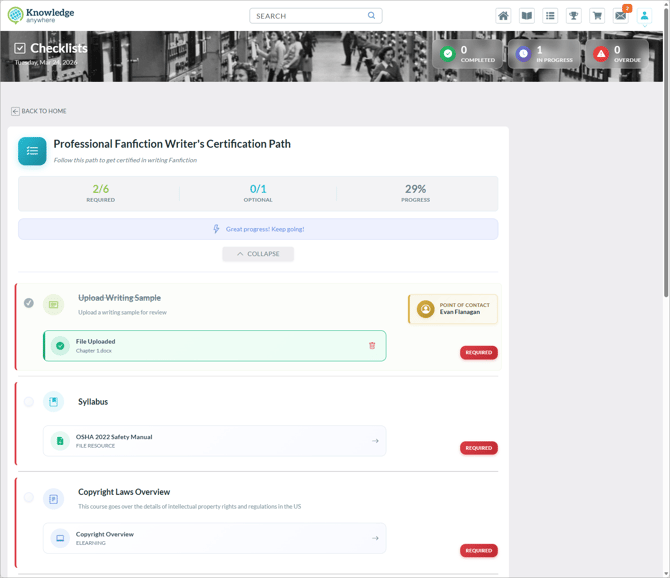Go back to home link
This screenshot has width=670, height=578.
pyautogui.click(x=39, y=111)
